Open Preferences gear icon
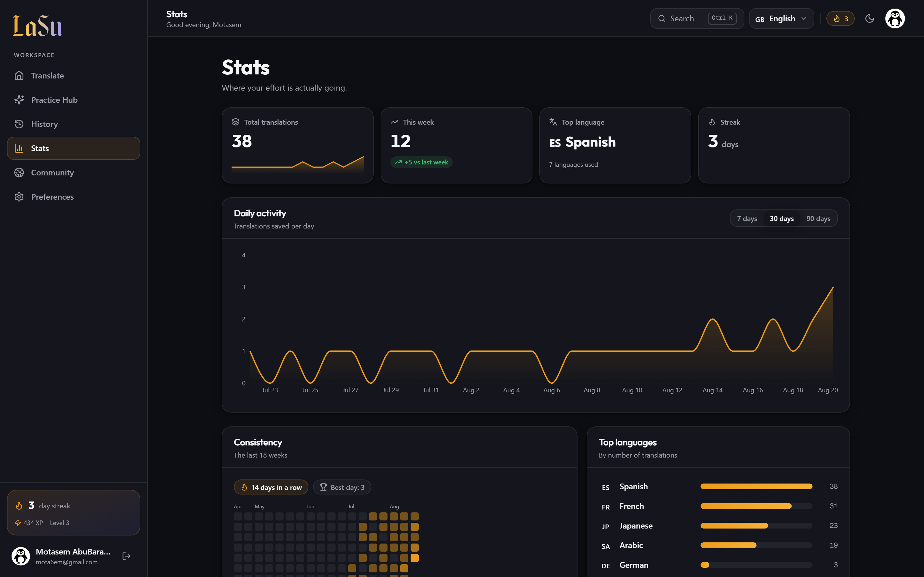Viewport: 924px width, 577px height. (x=19, y=197)
